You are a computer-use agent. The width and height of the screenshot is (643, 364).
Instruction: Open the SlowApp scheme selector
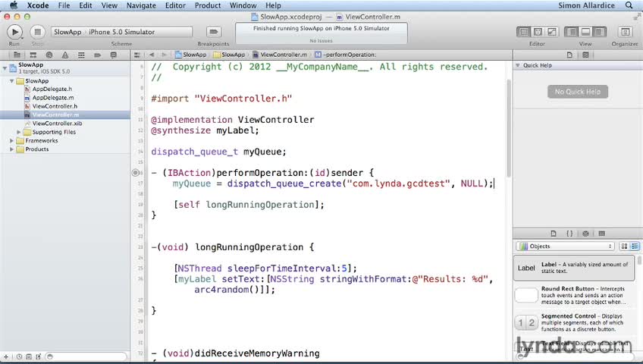[x=67, y=32]
